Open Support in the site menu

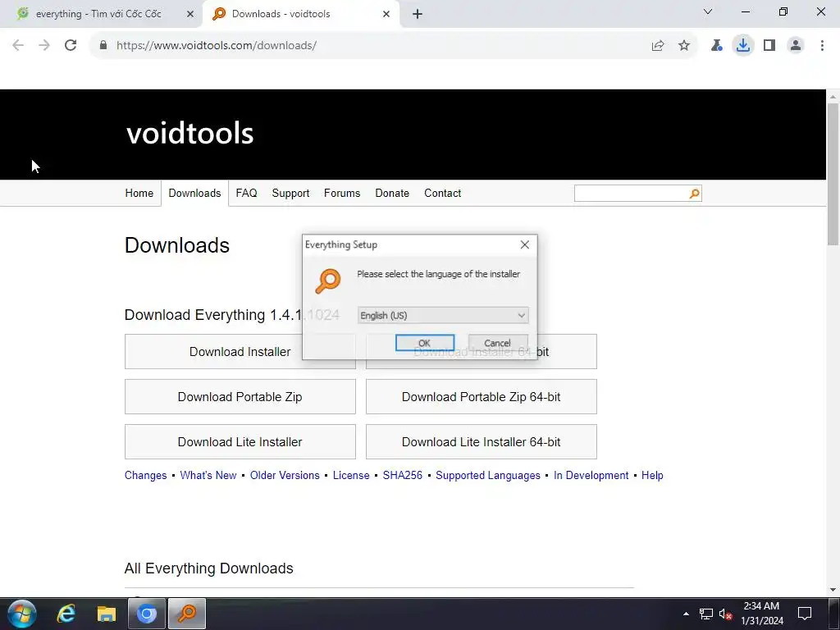[x=290, y=194]
